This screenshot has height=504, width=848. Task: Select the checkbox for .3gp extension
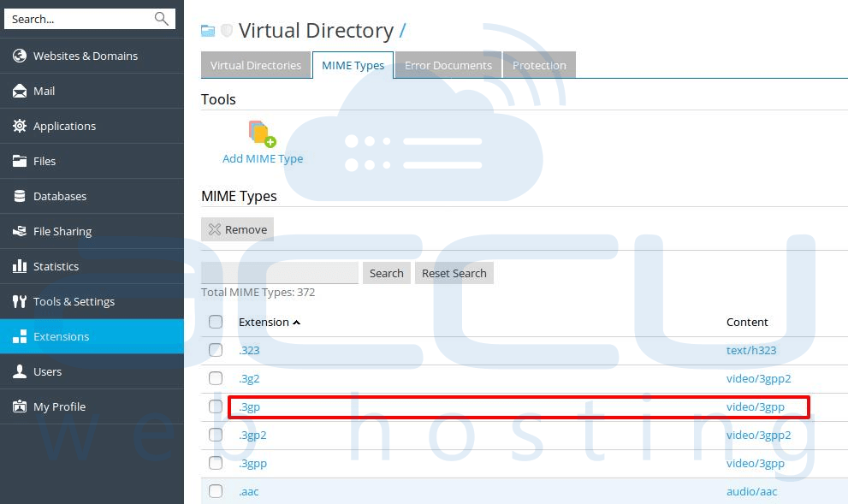coord(216,406)
